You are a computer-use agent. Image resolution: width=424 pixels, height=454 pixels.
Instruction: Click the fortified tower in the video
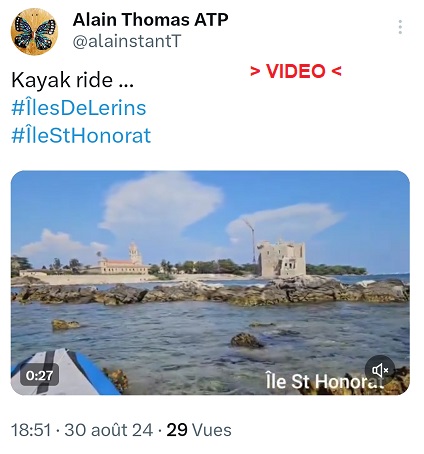(x=281, y=259)
